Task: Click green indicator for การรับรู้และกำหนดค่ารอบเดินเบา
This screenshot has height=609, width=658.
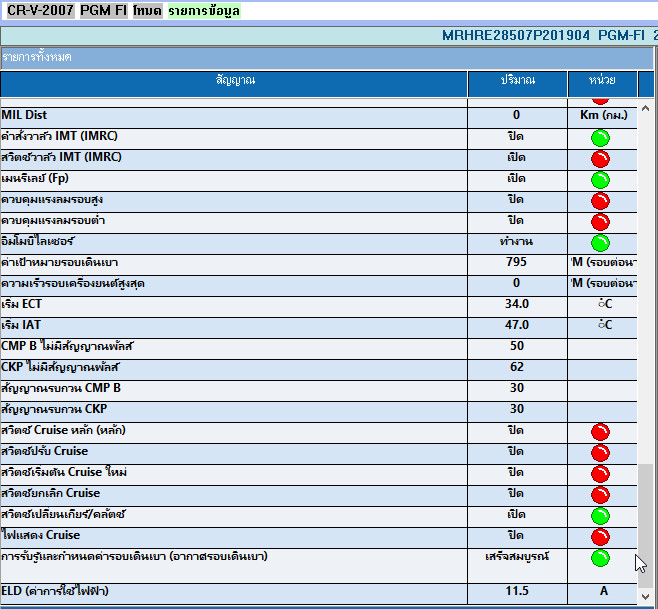Action: tap(600, 558)
